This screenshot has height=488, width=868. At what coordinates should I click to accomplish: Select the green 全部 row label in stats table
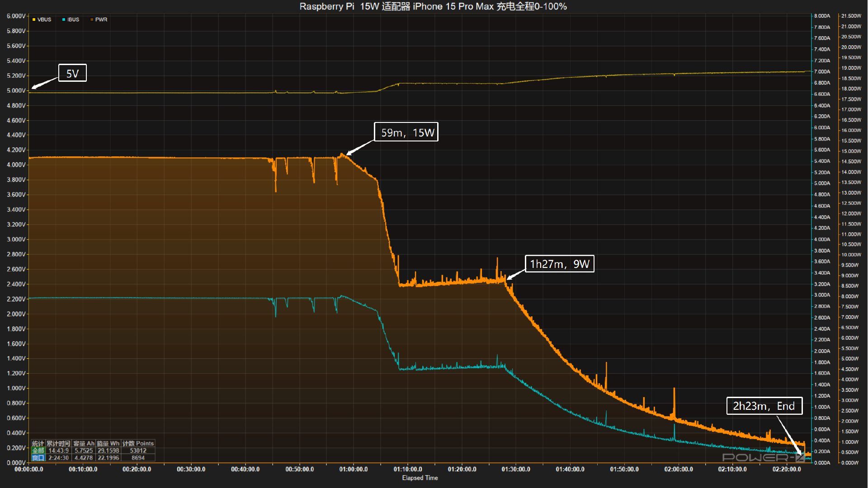38,450
